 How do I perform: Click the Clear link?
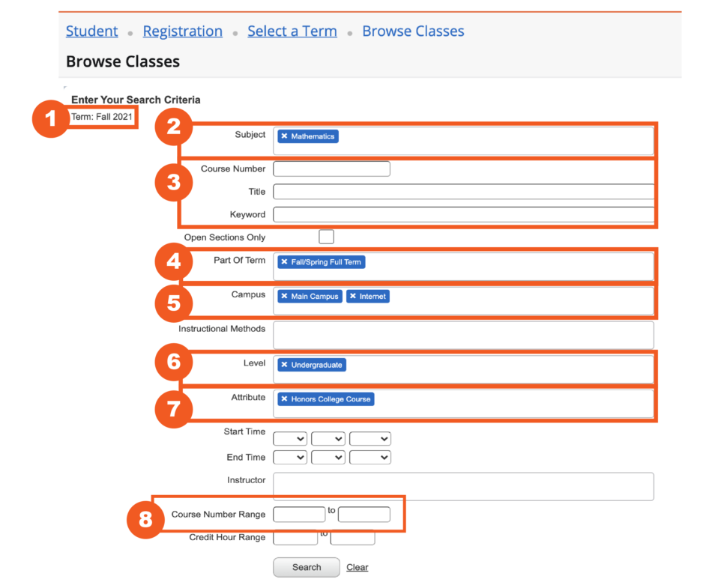[357, 567]
